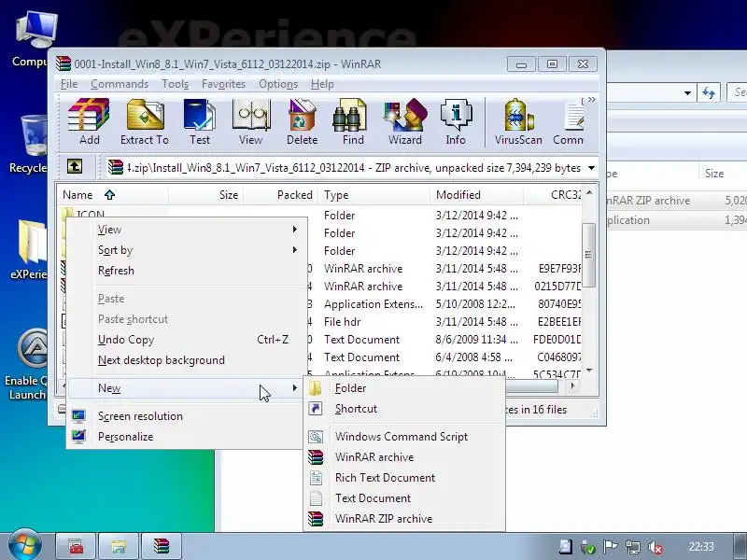Click the CRC value E9E7F93F

559,269
